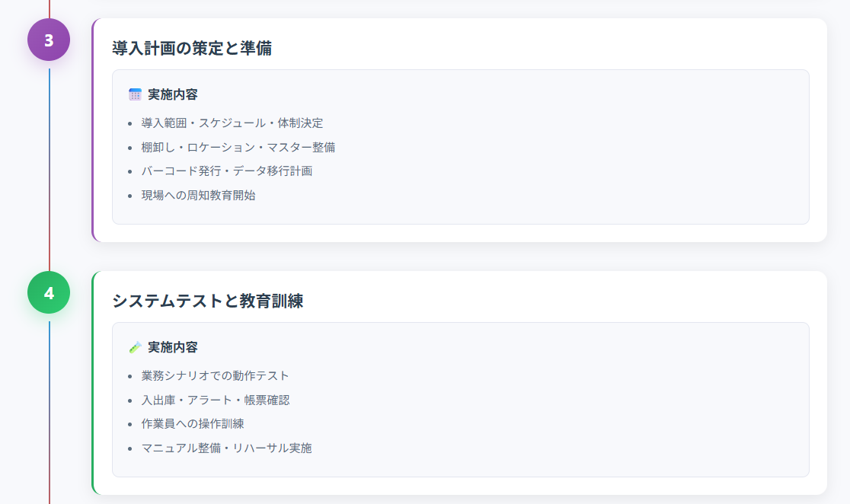Click 業務シナリオでの動作テスト list item
Viewport: 850px width, 504px height.
(x=216, y=375)
